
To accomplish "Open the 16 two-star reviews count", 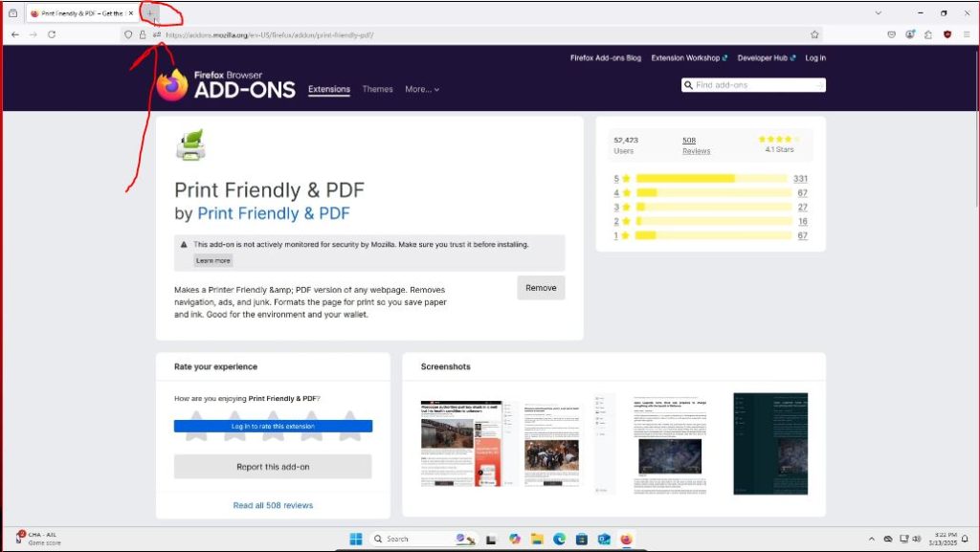I will click(x=803, y=222).
